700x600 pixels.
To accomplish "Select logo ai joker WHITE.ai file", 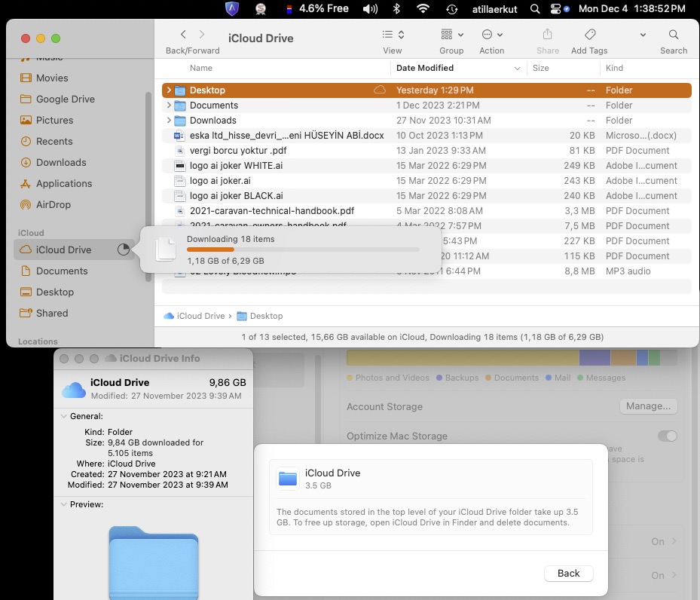I will click(426, 166).
